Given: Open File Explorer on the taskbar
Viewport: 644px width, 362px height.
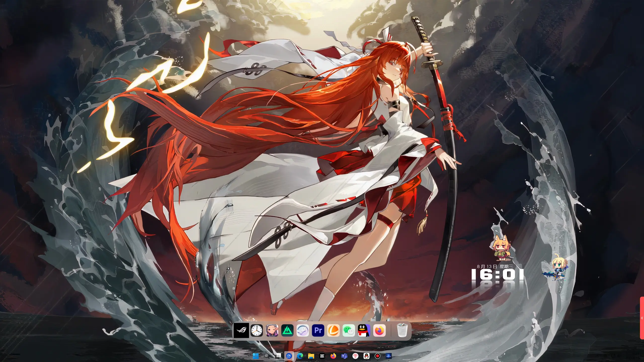Looking at the screenshot, I should point(311,356).
